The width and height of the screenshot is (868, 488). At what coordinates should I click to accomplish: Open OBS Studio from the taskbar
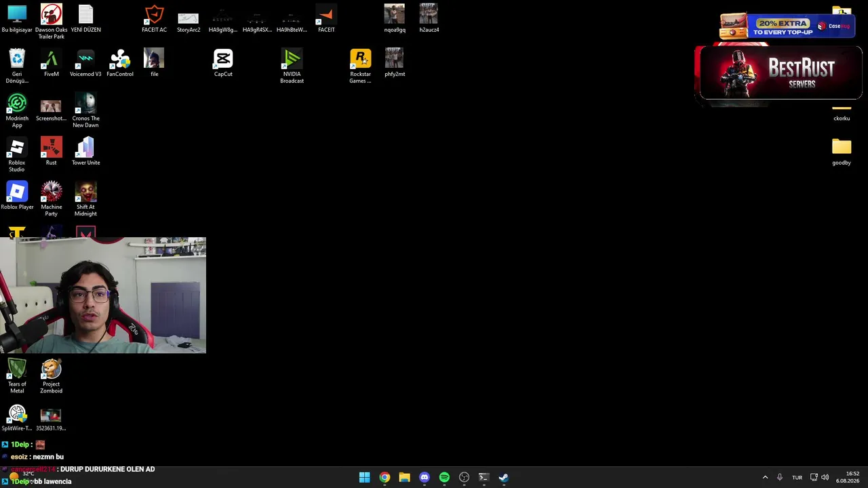pyautogui.click(x=464, y=477)
